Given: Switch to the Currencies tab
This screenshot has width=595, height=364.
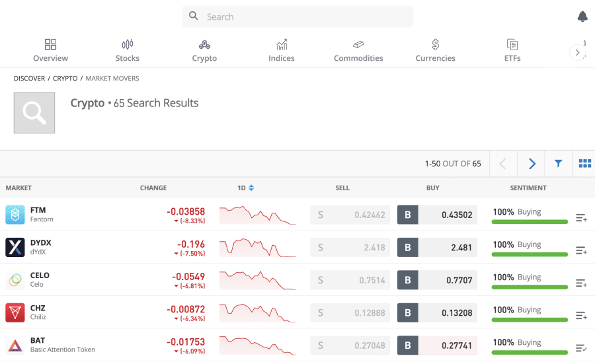Looking at the screenshot, I should coord(435,50).
